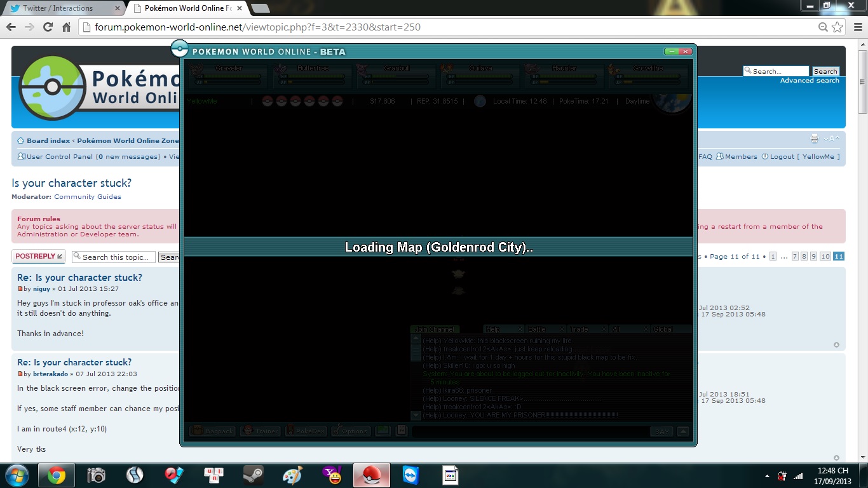Image resolution: width=868 pixels, height=488 pixels.
Task: Open the Members link
Action: coord(741,157)
